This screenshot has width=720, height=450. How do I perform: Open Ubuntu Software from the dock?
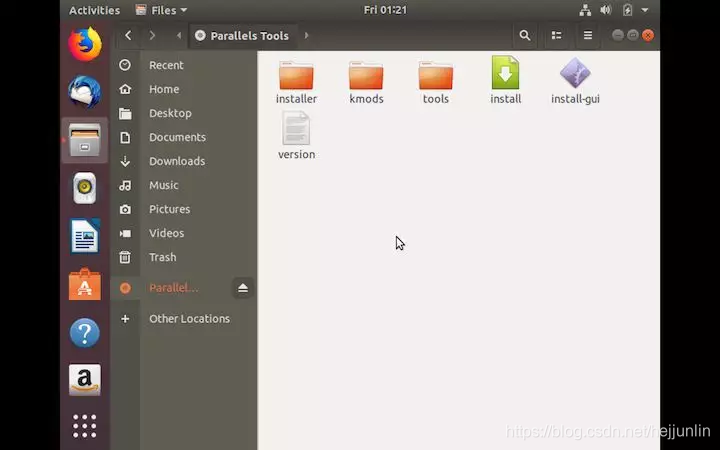point(85,284)
